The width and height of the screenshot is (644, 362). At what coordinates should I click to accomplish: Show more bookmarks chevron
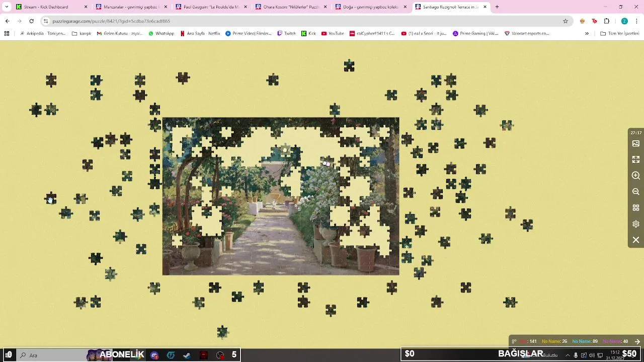(587, 33)
